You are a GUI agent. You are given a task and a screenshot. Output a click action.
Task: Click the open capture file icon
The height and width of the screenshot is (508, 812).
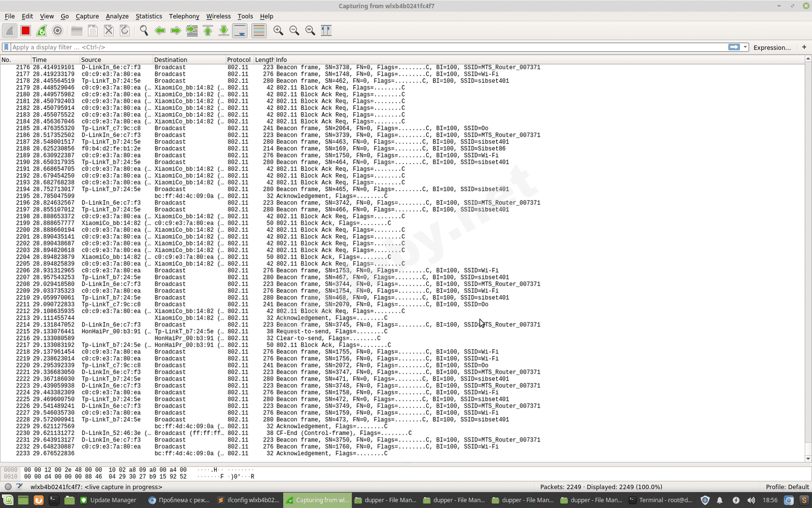(77, 30)
